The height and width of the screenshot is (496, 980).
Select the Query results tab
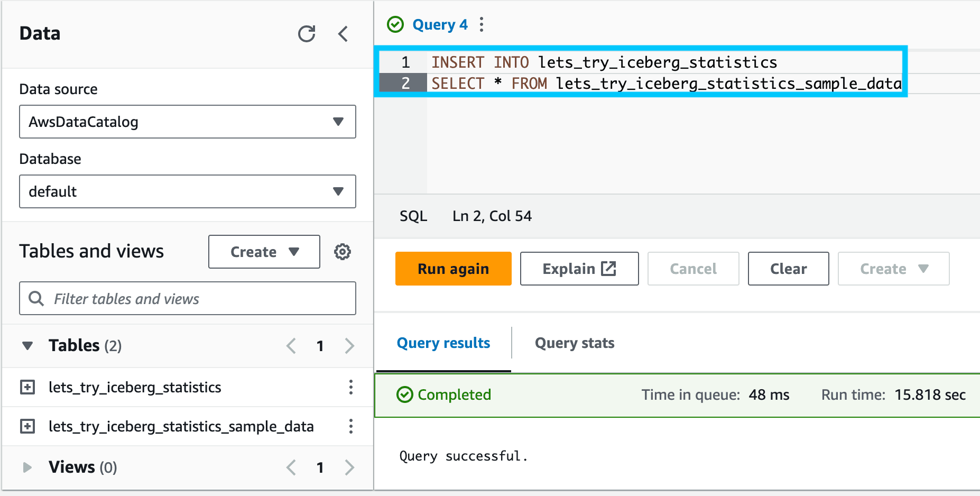443,343
